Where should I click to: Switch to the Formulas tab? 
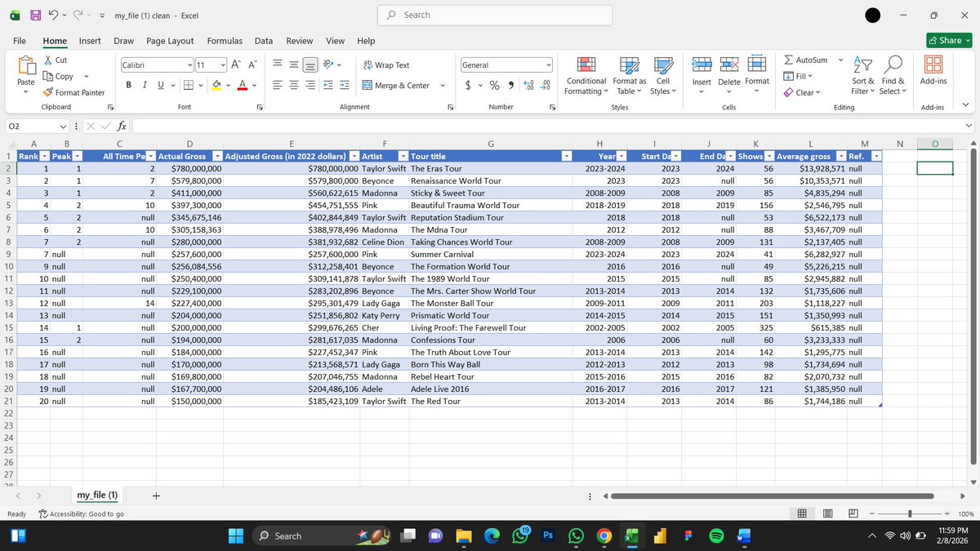(225, 41)
